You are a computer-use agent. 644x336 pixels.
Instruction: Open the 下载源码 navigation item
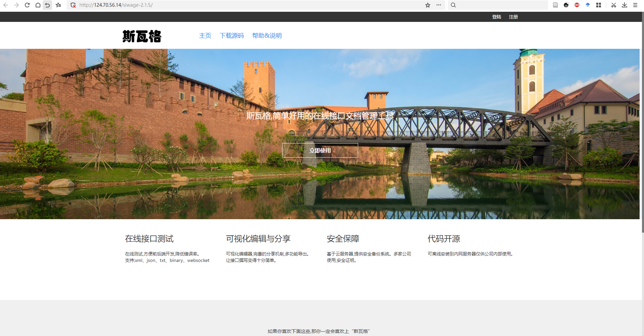tap(232, 36)
